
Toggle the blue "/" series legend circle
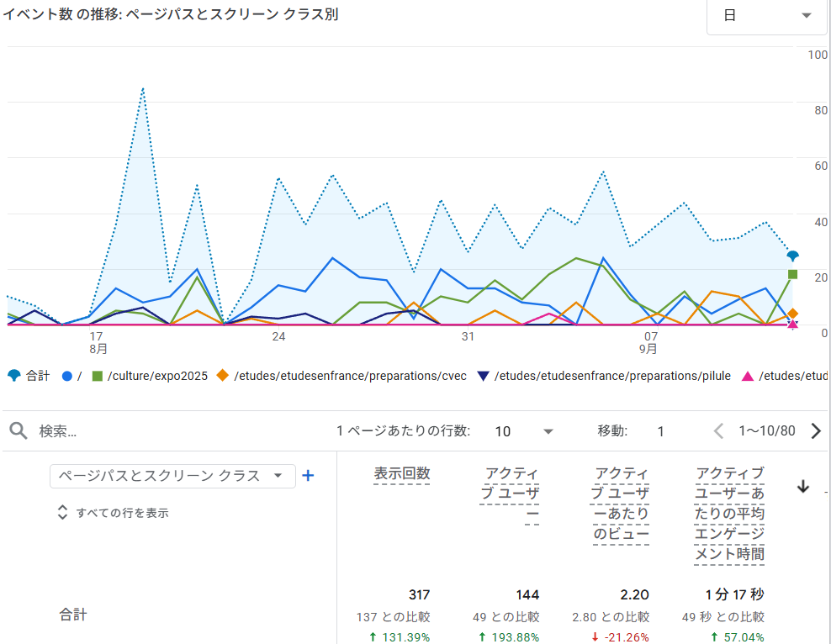[x=67, y=376]
